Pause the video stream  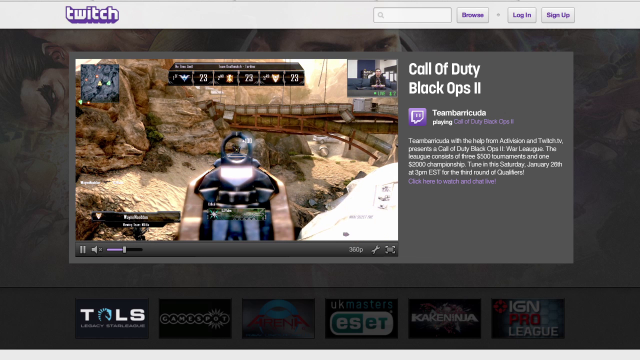click(x=83, y=249)
